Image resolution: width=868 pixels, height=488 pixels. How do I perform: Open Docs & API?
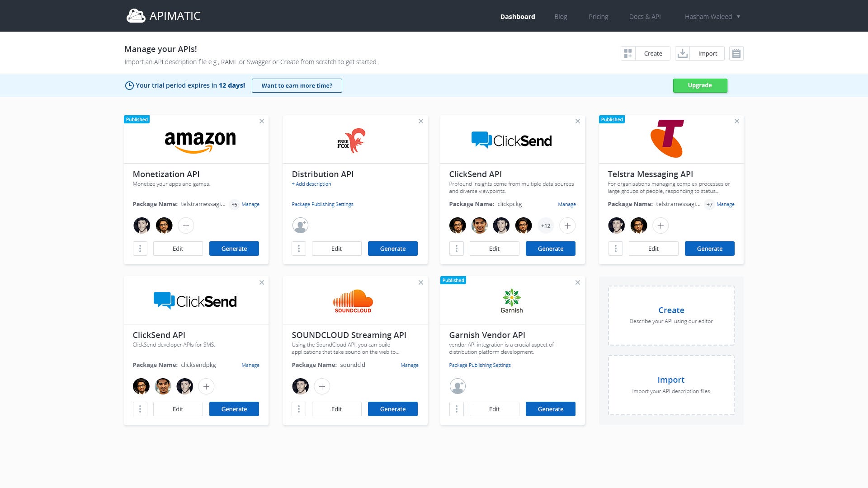[645, 17]
